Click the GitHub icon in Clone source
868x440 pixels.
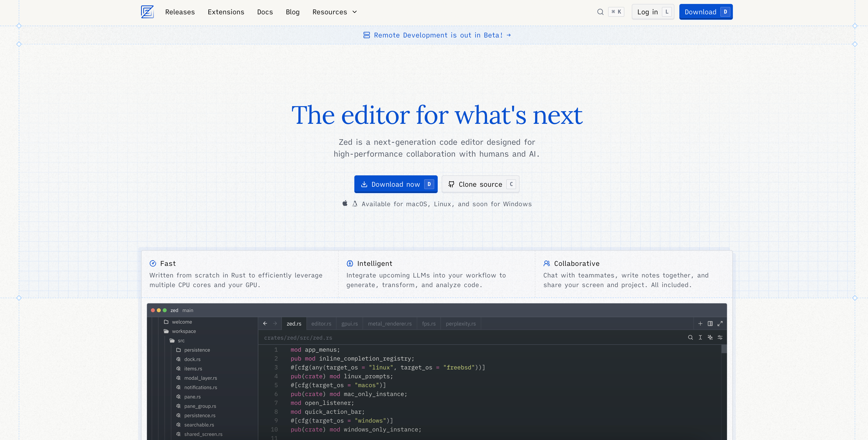451,184
